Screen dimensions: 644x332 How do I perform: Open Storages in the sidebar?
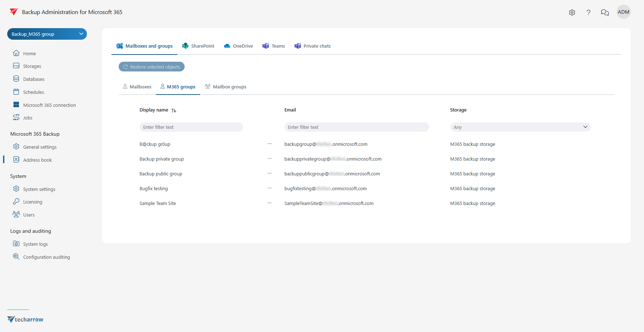coord(32,66)
